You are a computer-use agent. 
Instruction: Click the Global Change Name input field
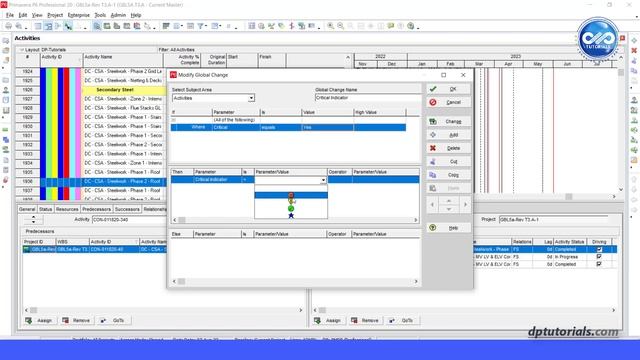(367, 98)
